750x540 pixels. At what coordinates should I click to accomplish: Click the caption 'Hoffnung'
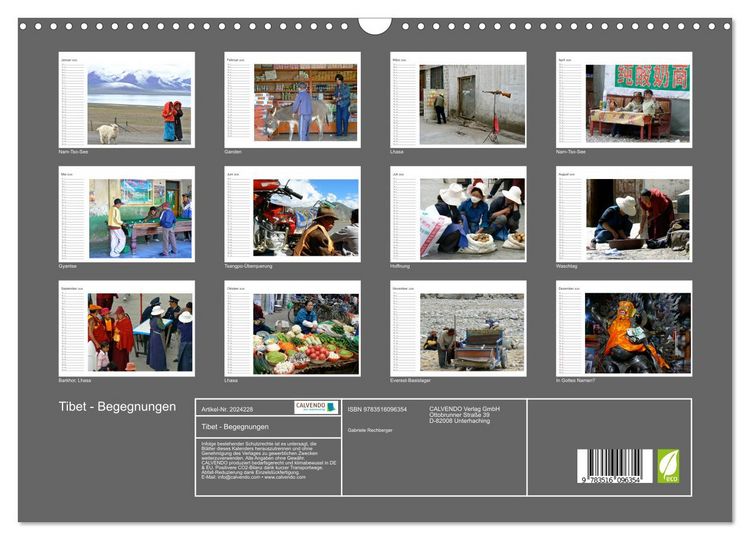point(400,266)
